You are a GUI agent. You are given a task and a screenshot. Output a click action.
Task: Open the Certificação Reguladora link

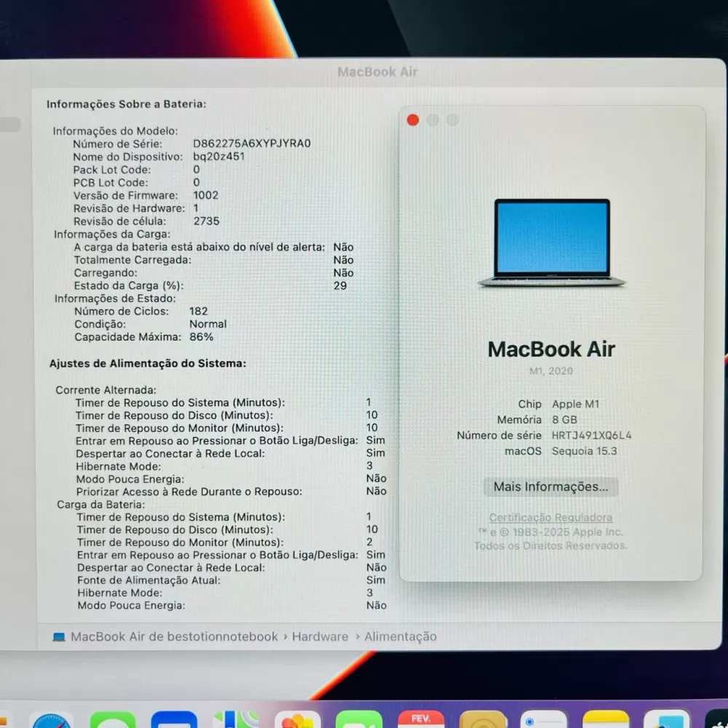(550, 517)
